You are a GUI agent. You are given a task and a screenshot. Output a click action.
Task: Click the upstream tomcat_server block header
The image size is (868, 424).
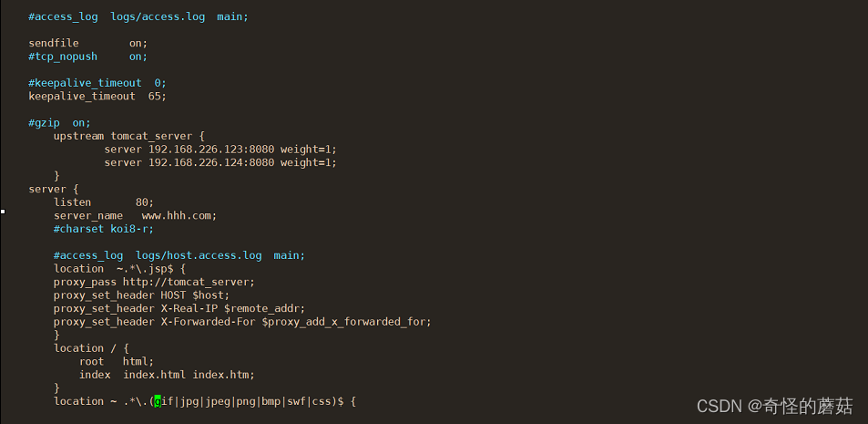(128, 136)
